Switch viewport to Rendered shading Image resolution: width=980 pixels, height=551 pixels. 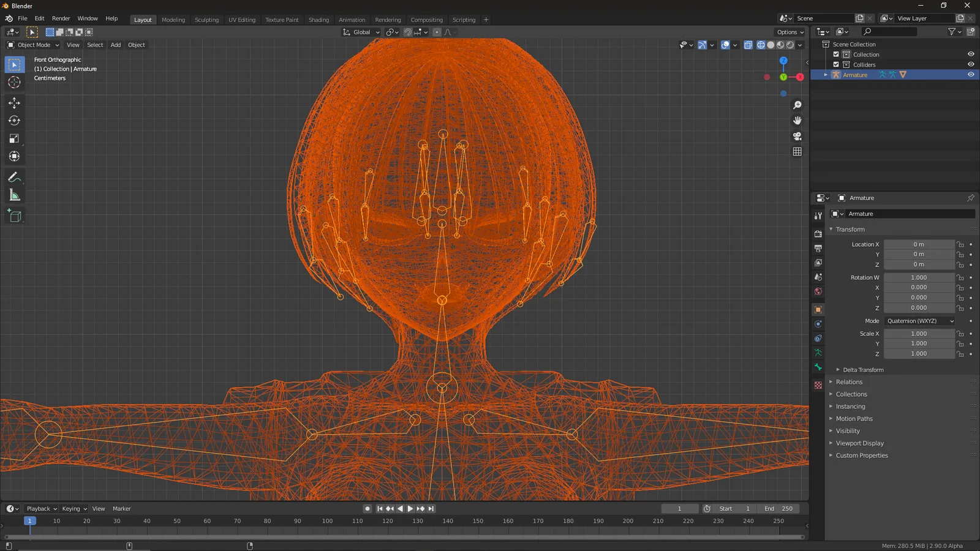(790, 45)
